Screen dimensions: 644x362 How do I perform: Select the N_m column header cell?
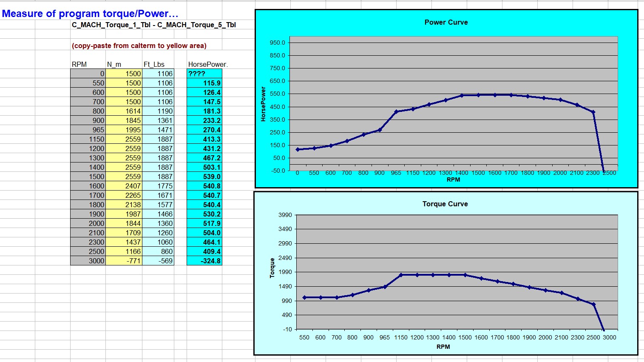[x=114, y=64]
